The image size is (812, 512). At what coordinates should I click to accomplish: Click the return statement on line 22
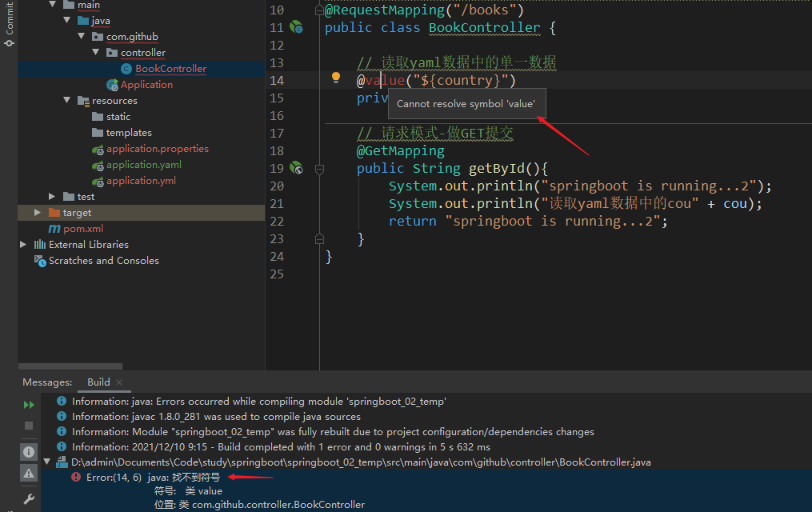(528, 221)
